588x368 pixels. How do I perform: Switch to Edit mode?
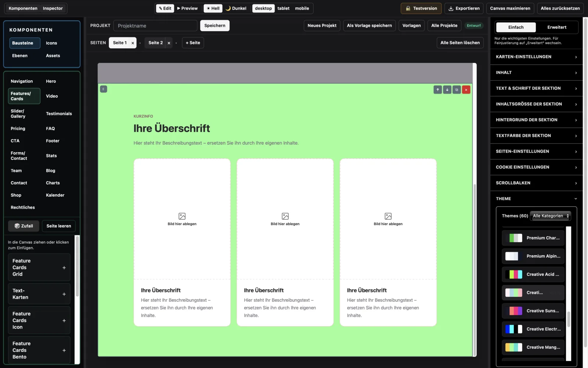pyautogui.click(x=165, y=8)
